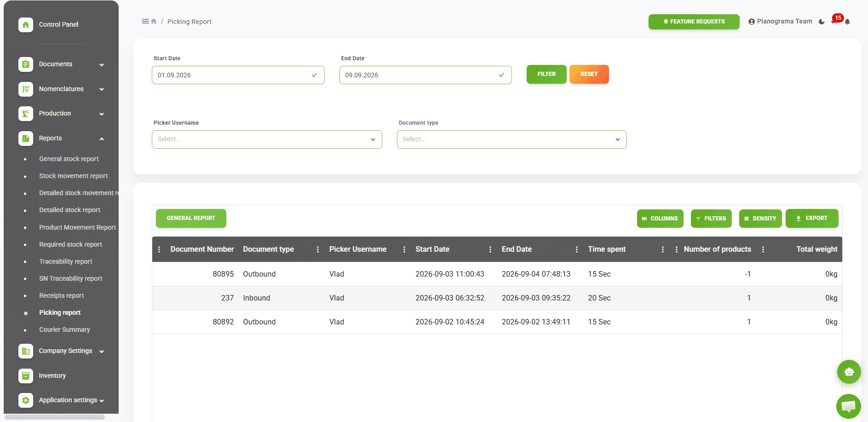868x422 pixels.
Task: Change table DENSITY setting
Action: click(x=760, y=219)
